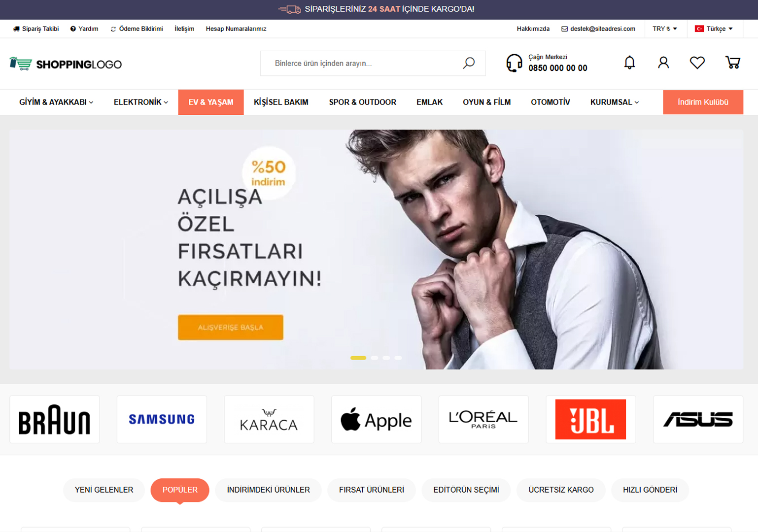Open Sipariş Takibi order tracking link
Viewport: 758px width, 532px height.
(36, 29)
